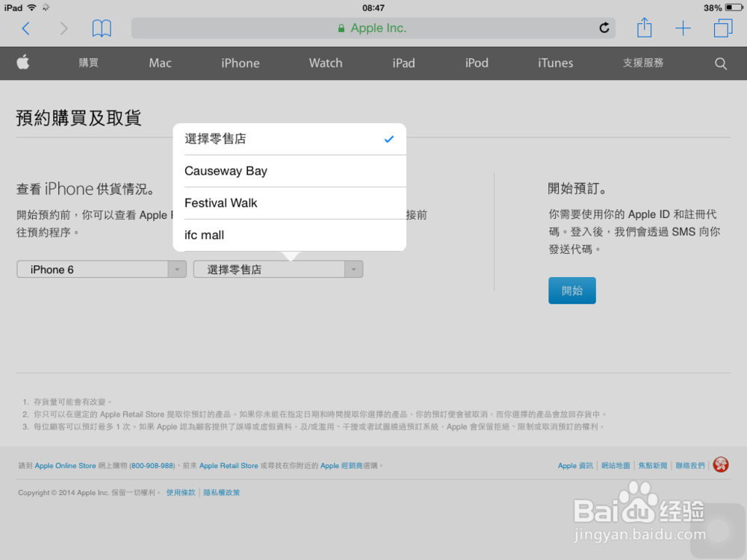Tap the 開始預訂。 heading
This screenshot has height=560, width=747.
click(x=578, y=189)
